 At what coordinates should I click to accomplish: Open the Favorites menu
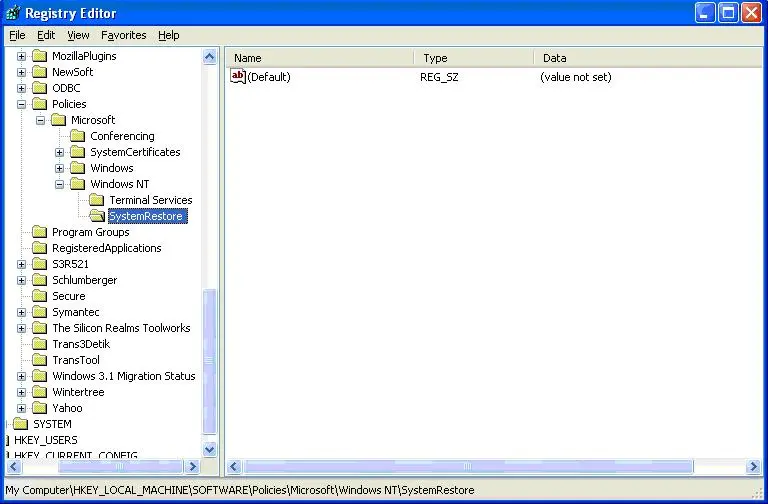(123, 35)
